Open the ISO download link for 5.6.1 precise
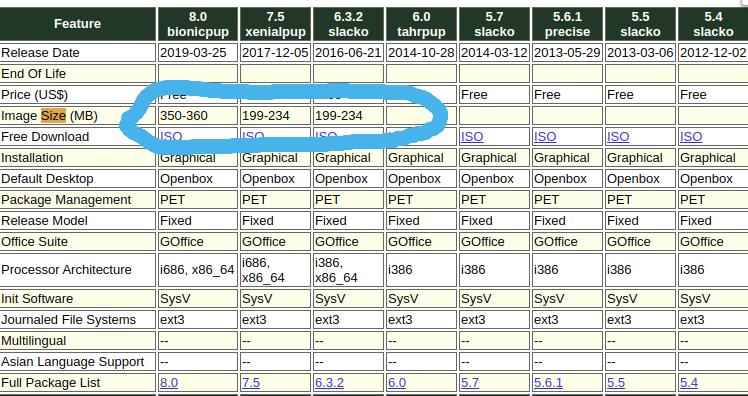The height and width of the screenshot is (396, 748). (x=545, y=137)
